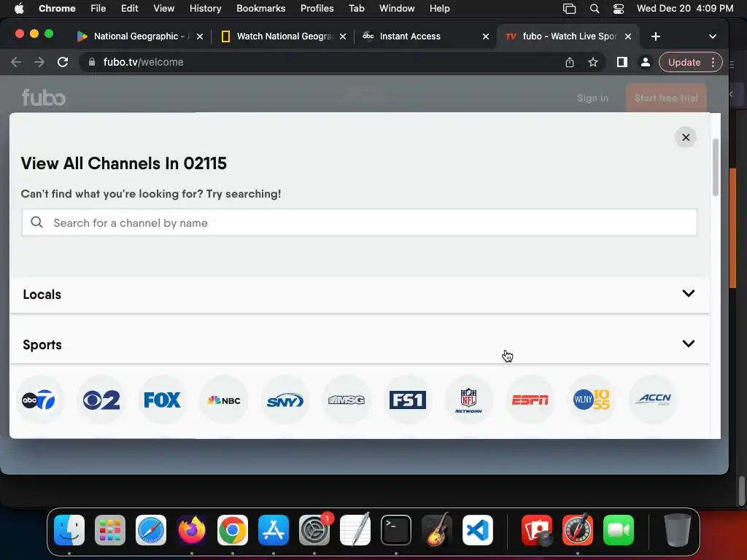Open FaceTime from the Dock
This screenshot has width=747, height=560.
(619, 530)
